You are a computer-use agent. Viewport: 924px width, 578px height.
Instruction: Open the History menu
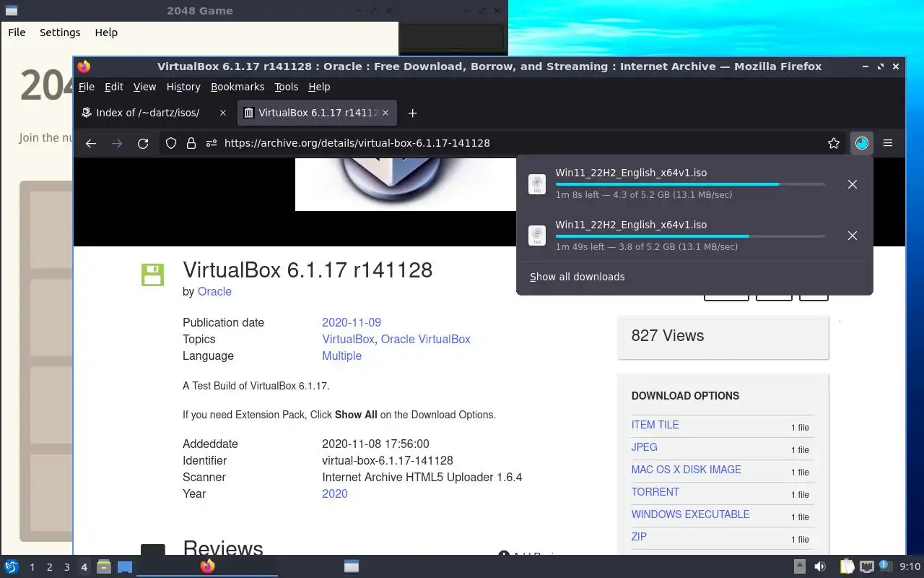183,87
